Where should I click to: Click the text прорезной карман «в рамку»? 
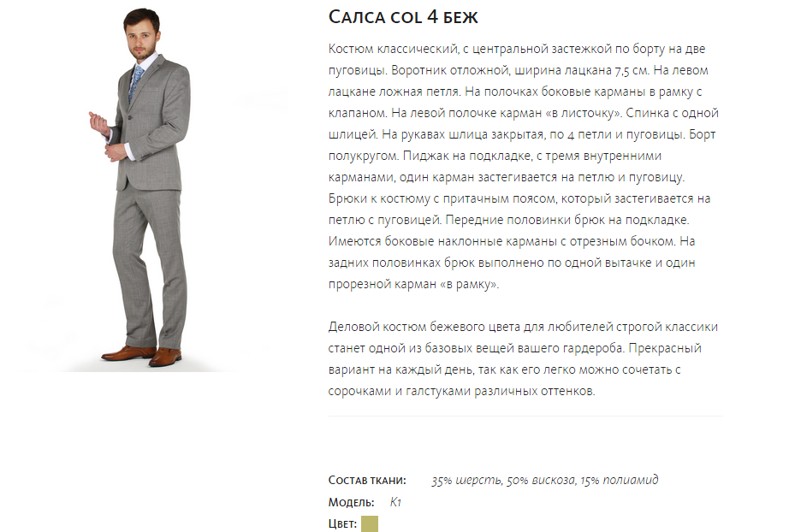(413, 284)
